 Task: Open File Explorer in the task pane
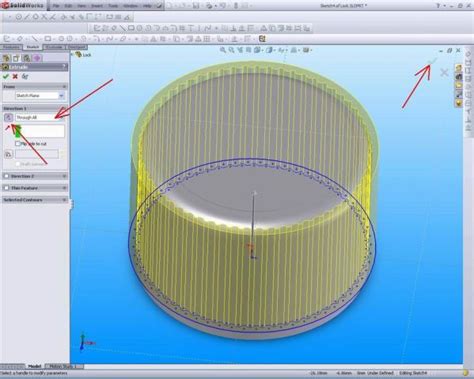point(459,86)
